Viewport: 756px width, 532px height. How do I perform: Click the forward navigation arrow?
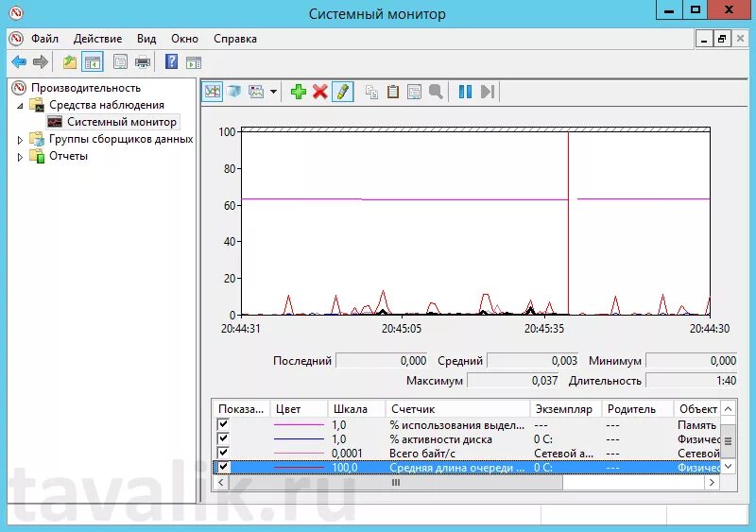[41, 61]
